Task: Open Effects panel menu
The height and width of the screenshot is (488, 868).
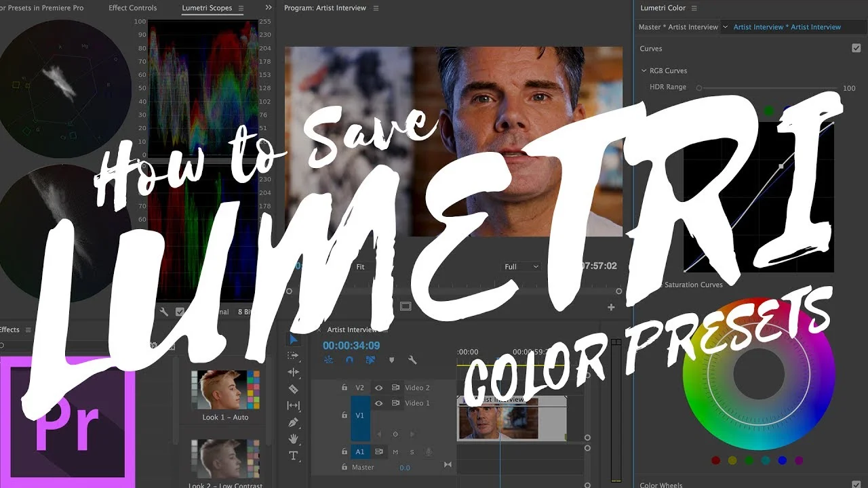Action: click(28, 330)
